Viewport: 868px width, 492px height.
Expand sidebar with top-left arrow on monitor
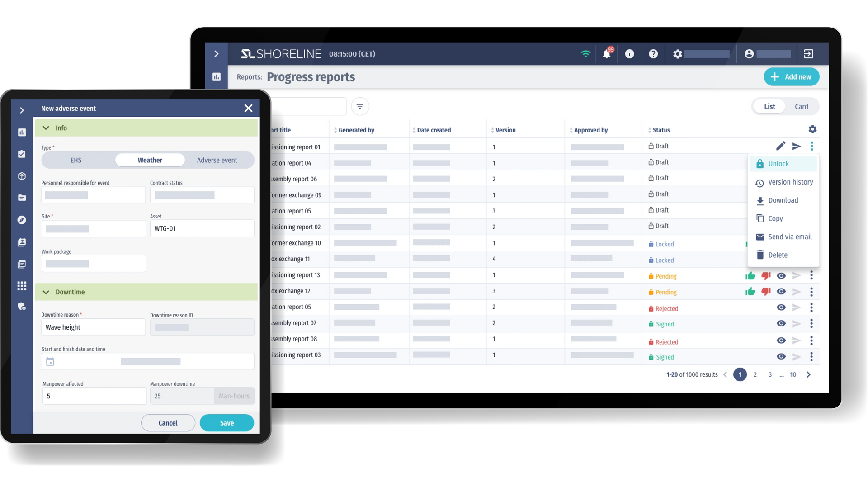tap(217, 54)
